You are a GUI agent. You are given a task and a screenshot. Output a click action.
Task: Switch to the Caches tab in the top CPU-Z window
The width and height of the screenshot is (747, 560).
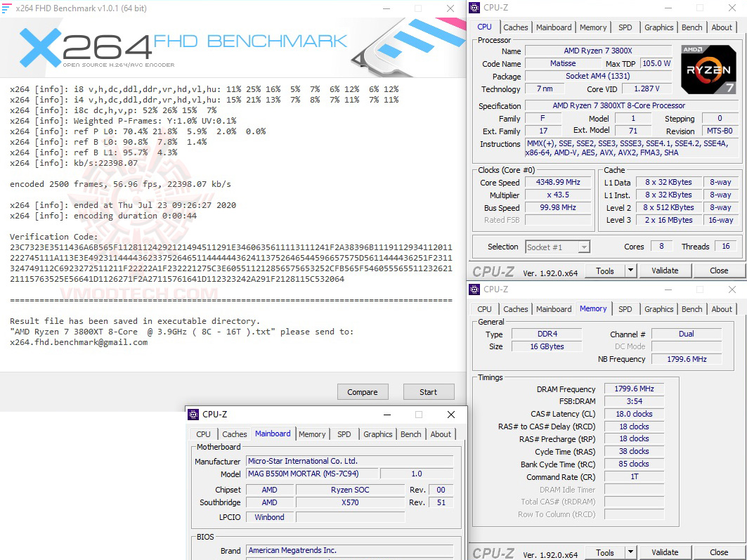(516, 27)
